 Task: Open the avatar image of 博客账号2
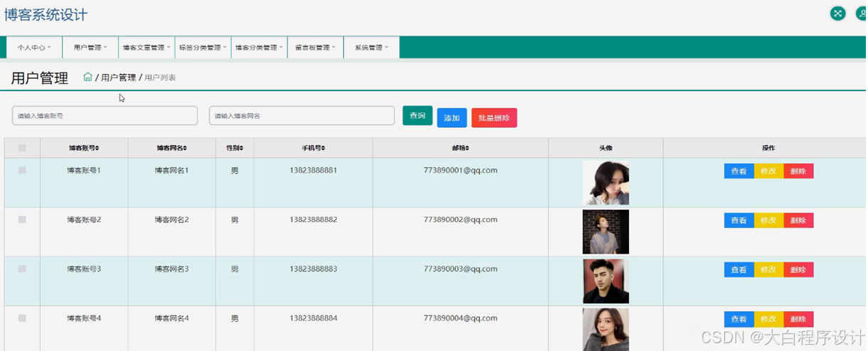coord(605,232)
